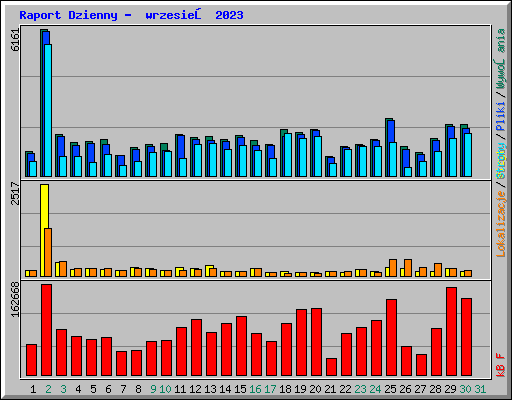Click the orange bar for day 26
Screen dimensions: 512x400
point(408,268)
